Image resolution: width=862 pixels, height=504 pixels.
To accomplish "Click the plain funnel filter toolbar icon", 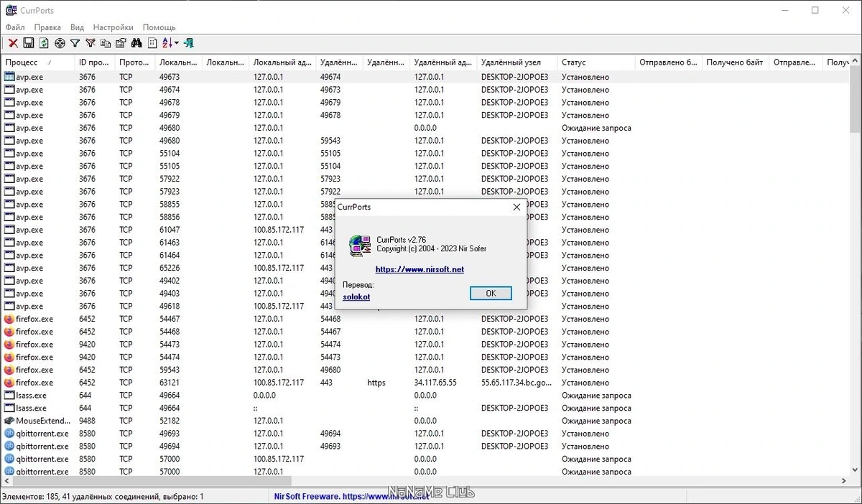I will coord(75,43).
